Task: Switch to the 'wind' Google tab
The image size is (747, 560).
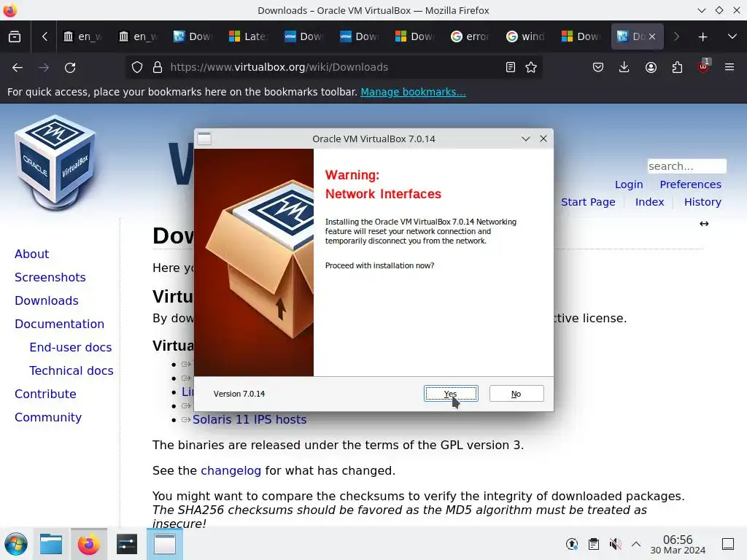Action: pos(527,36)
